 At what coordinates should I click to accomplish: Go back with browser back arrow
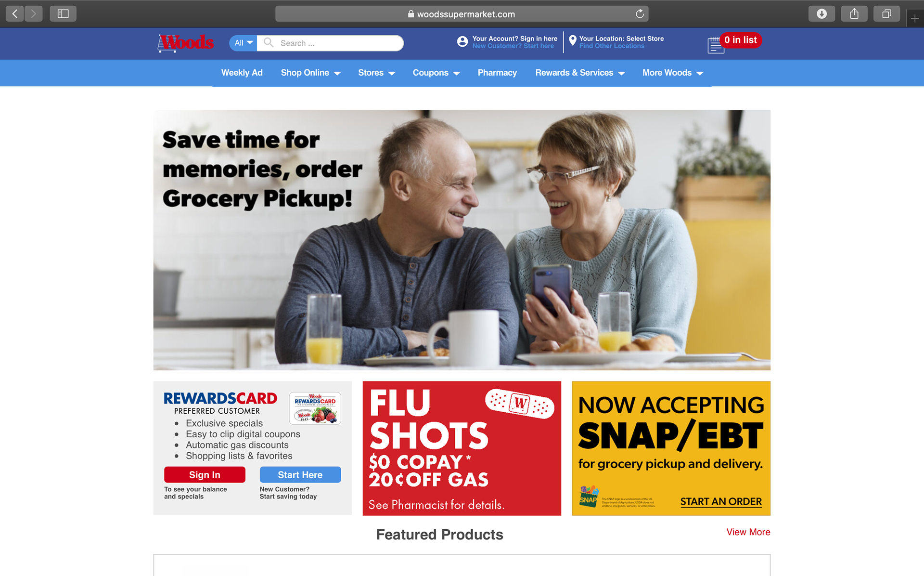coord(15,14)
